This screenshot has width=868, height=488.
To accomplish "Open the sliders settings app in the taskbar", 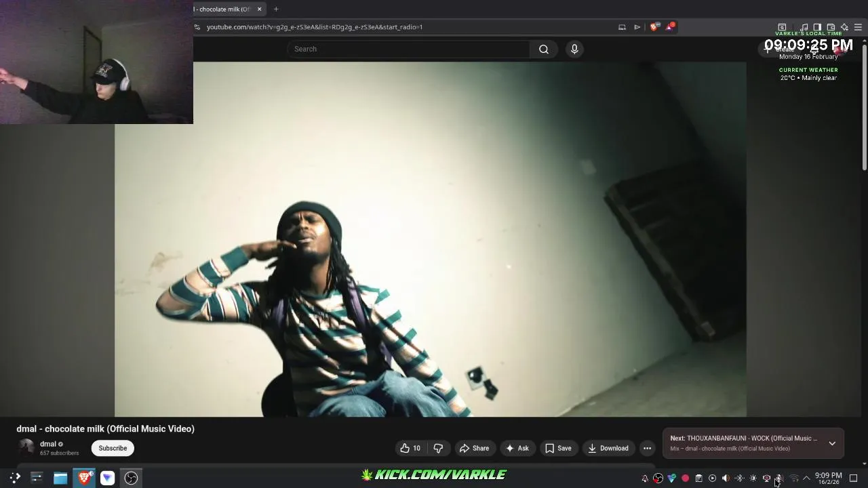I will coord(37,478).
